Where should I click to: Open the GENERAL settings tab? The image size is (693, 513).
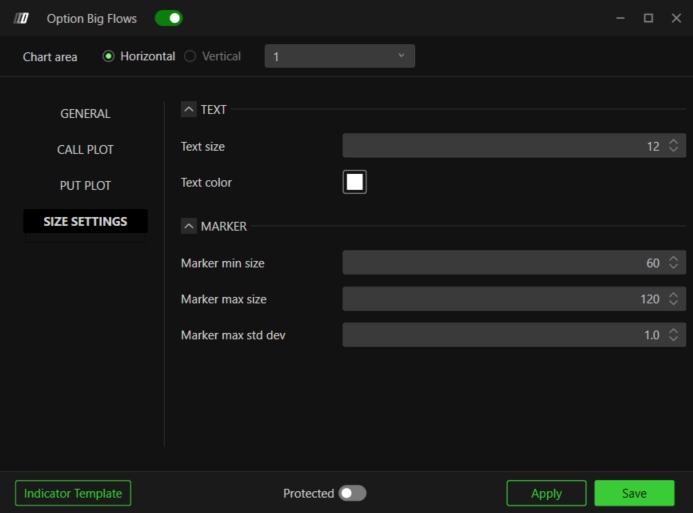85,114
